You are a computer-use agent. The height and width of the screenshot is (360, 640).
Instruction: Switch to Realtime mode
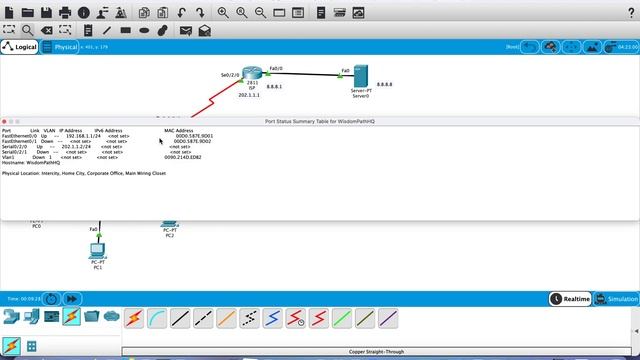click(x=570, y=299)
